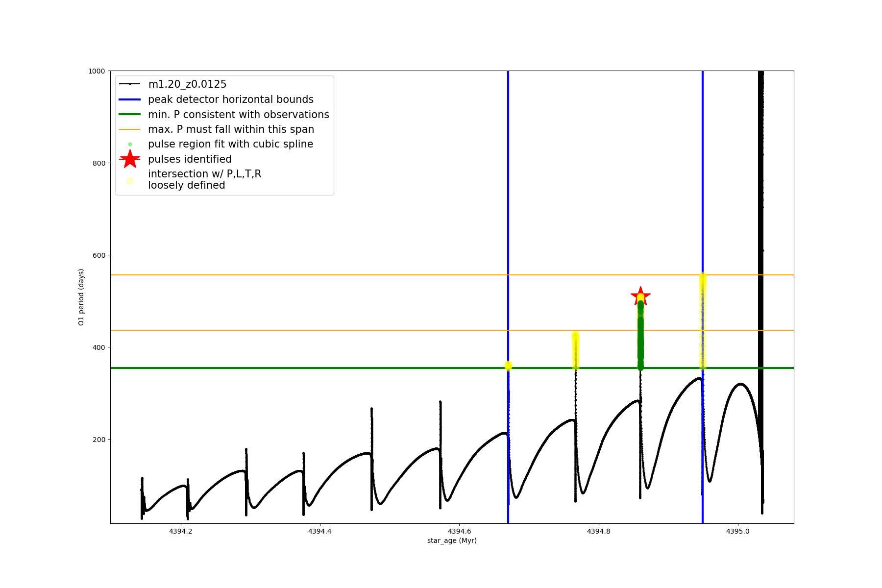The width and height of the screenshot is (882, 588).
Task: Click the "pulses identified" legend text
Action: (190, 159)
